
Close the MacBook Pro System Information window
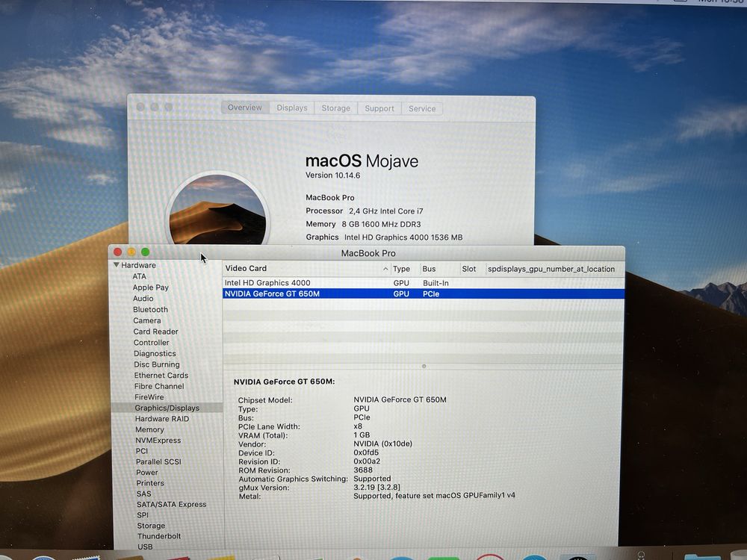pos(118,252)
